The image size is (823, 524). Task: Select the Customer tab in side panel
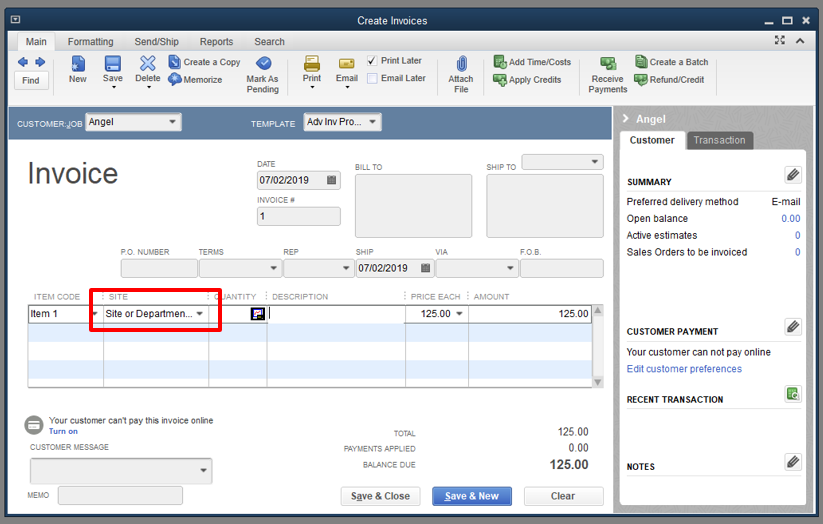coord(652,140)
